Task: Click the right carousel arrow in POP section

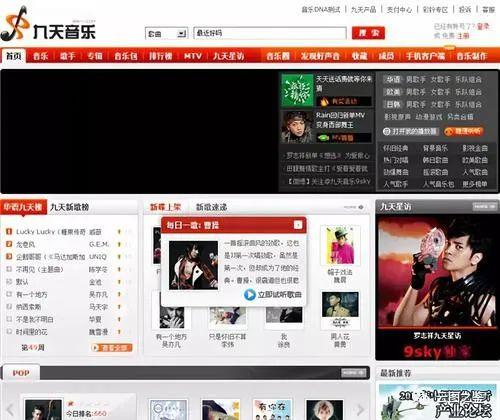Action: click(x=360, y=409)
